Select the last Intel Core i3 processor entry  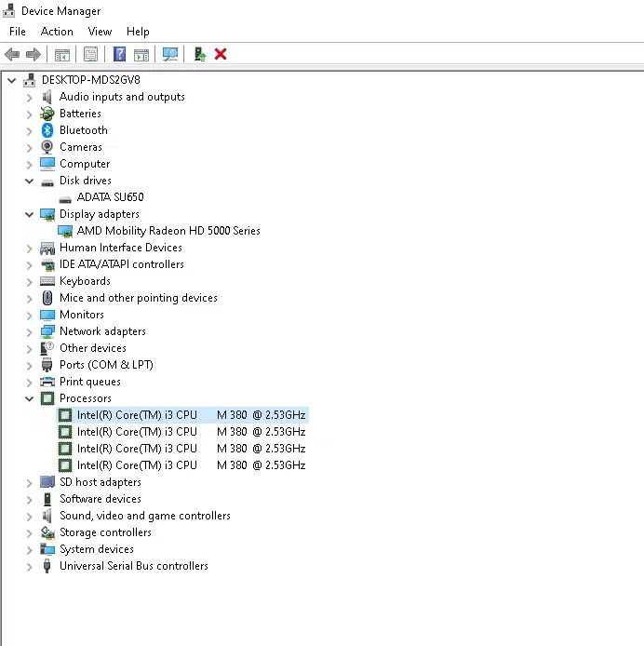(x=191, y=465)
